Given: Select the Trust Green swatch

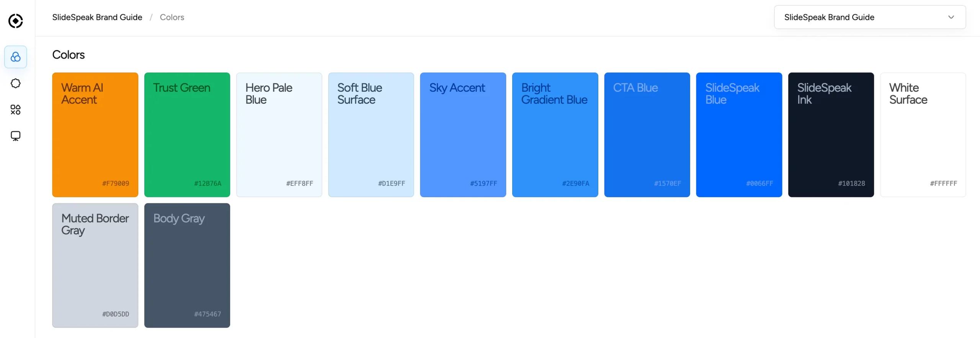Looking at the screenshot, I should click(187, 135).
